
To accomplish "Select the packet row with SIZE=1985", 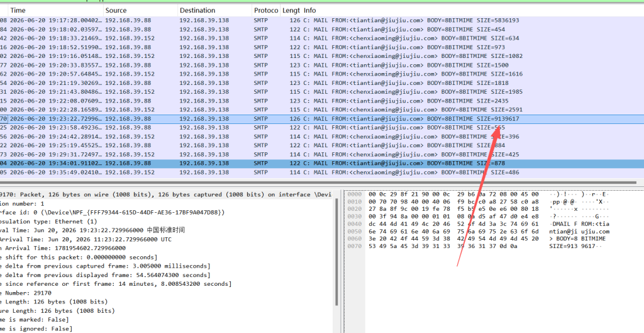I will pos(322,92).
